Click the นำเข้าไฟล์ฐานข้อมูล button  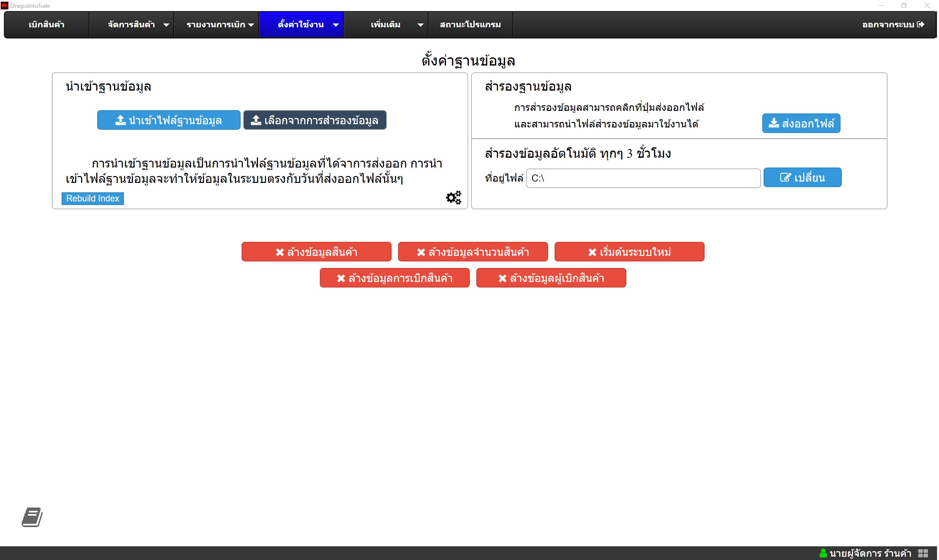click(x=169, y=120)
